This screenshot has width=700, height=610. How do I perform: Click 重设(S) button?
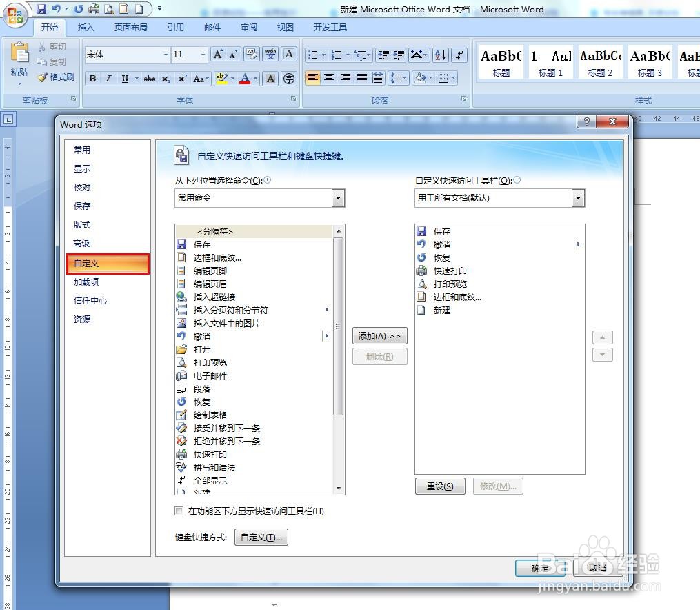pos(440,486)
